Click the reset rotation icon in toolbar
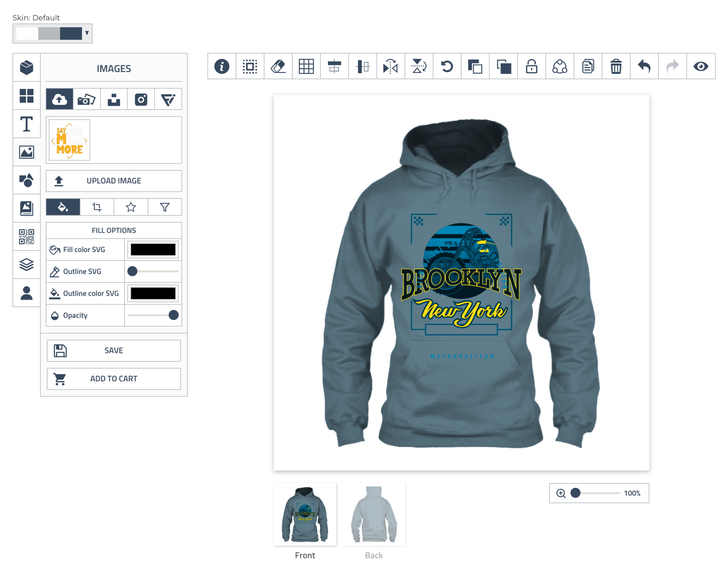Screen dimensions: 726x588 pos(447,66)
